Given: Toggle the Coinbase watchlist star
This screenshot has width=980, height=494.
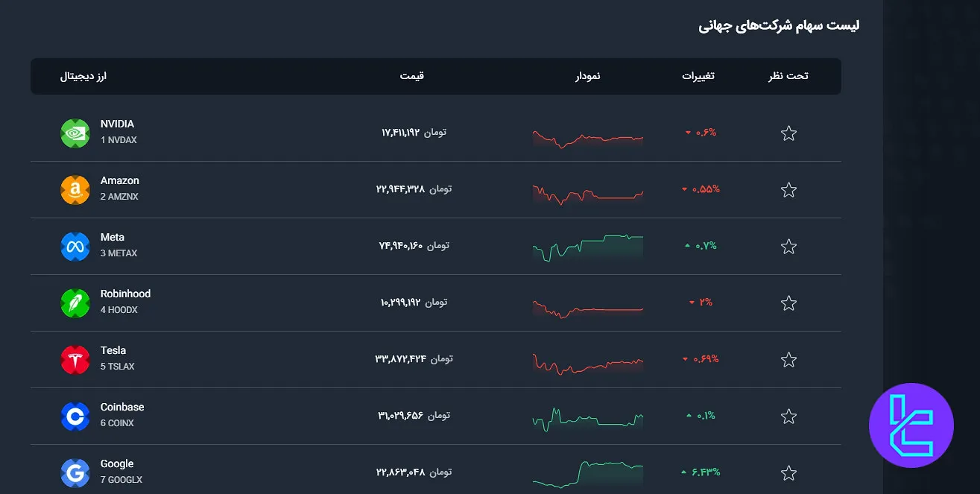Looking at the screenshot, I should point(788,416).
